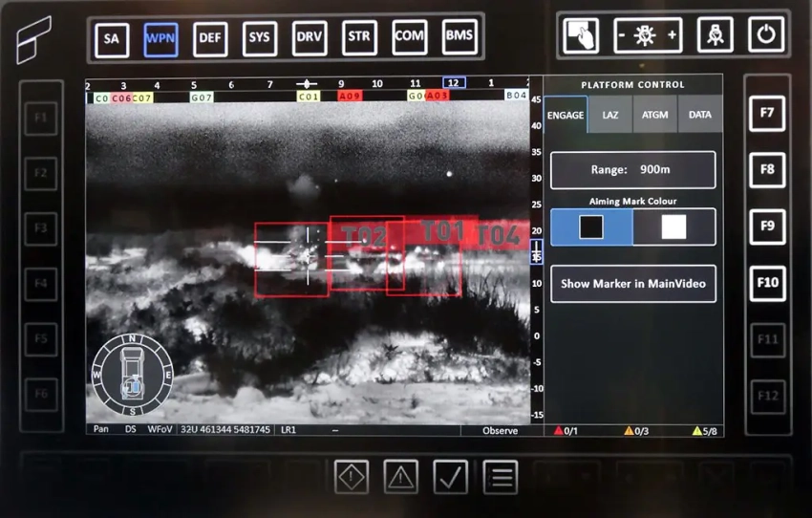Screen dimensions: 812x518
Task: Click the night-mode lamp icon
Action: [716, 36]
